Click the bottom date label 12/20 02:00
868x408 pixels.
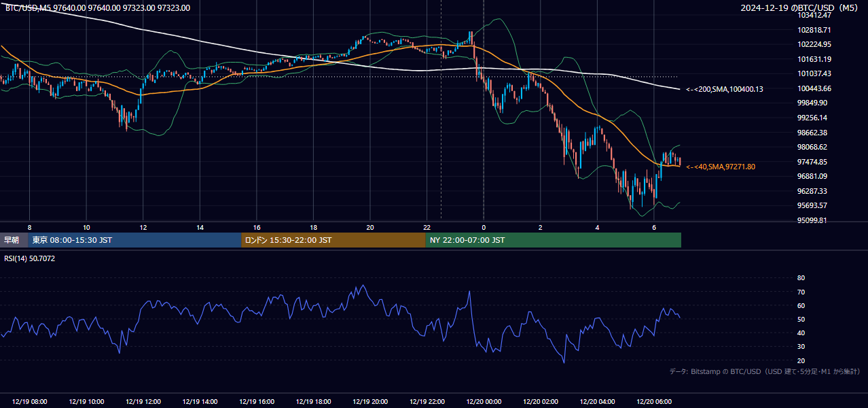pos(541,402)
